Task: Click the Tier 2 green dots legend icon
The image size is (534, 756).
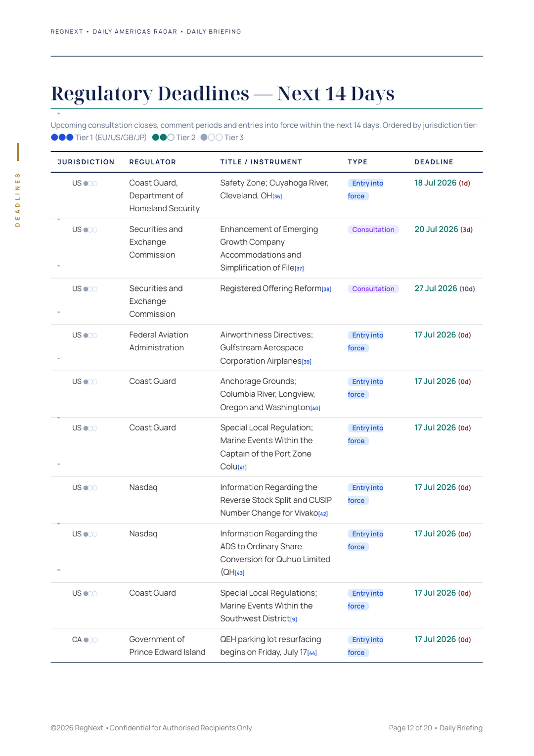Action: pos(163,138)
